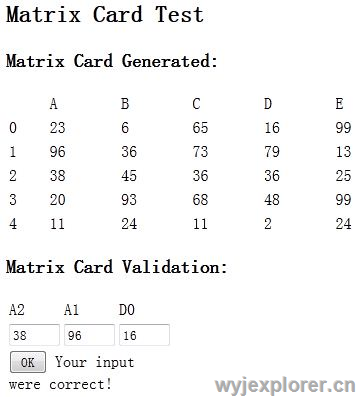Viewport: 362px width, 397px height.
Task: Click the OK button
Action: [28, 362]
